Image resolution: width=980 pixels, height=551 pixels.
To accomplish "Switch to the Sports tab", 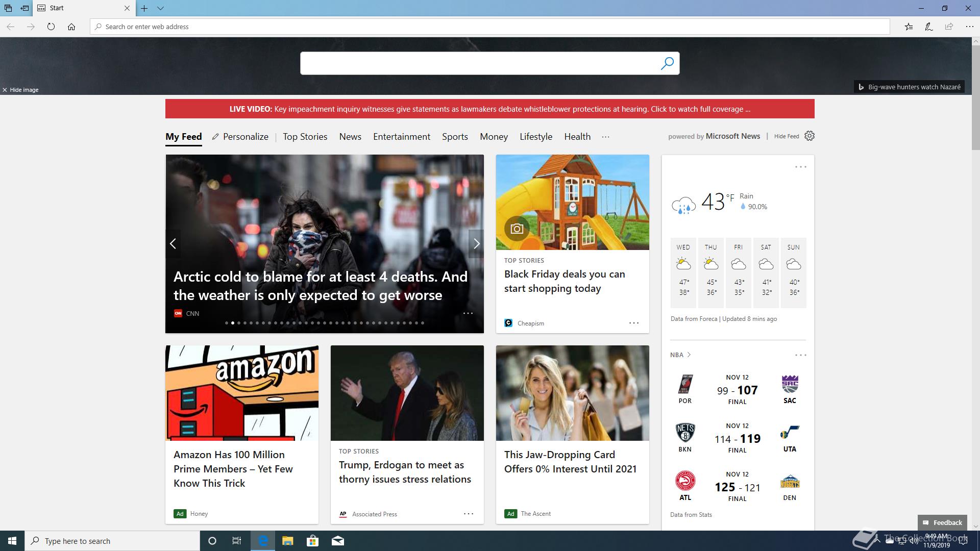I will 455,137.
